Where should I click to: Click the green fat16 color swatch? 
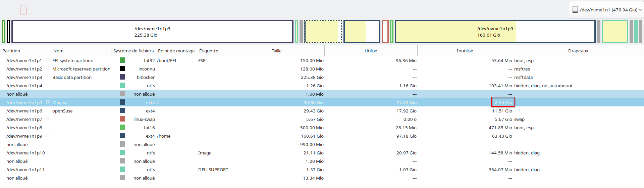point(122,127)
